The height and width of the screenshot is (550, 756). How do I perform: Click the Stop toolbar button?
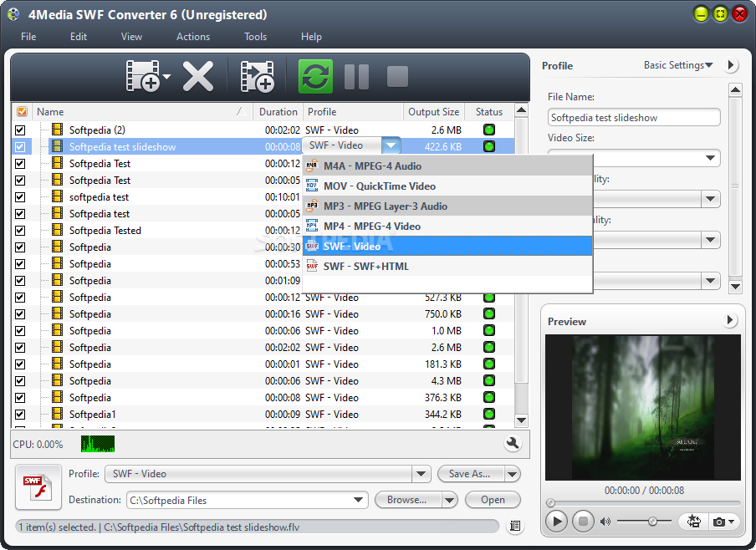(x=397, y=76)
